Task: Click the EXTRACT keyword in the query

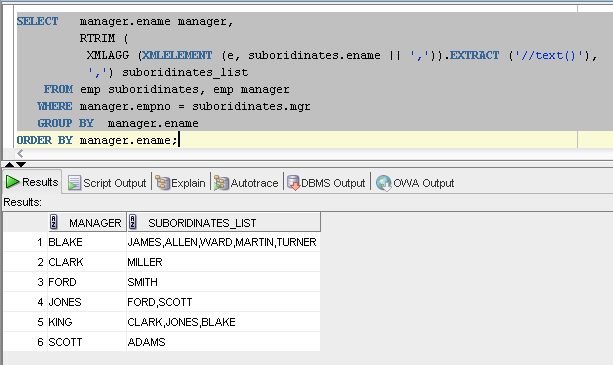Action: click(x=474, y=55)
